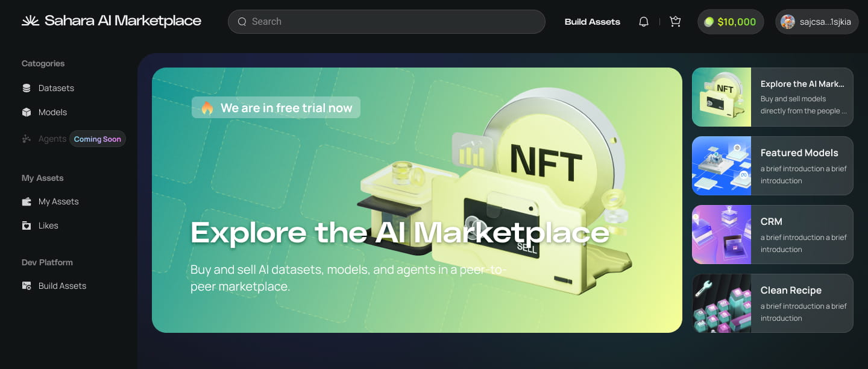Click the Likes folder icon

click(x=27, y=225)
